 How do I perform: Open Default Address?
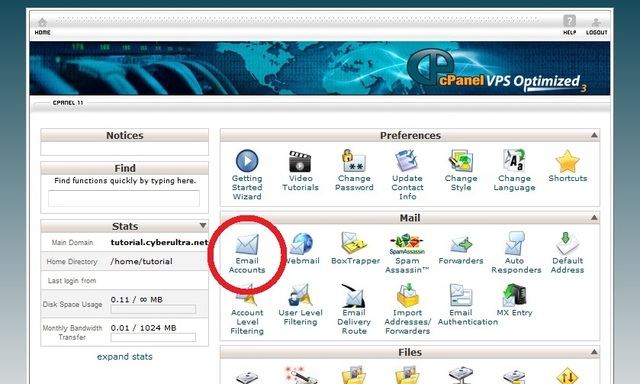(x=567, y=253)
